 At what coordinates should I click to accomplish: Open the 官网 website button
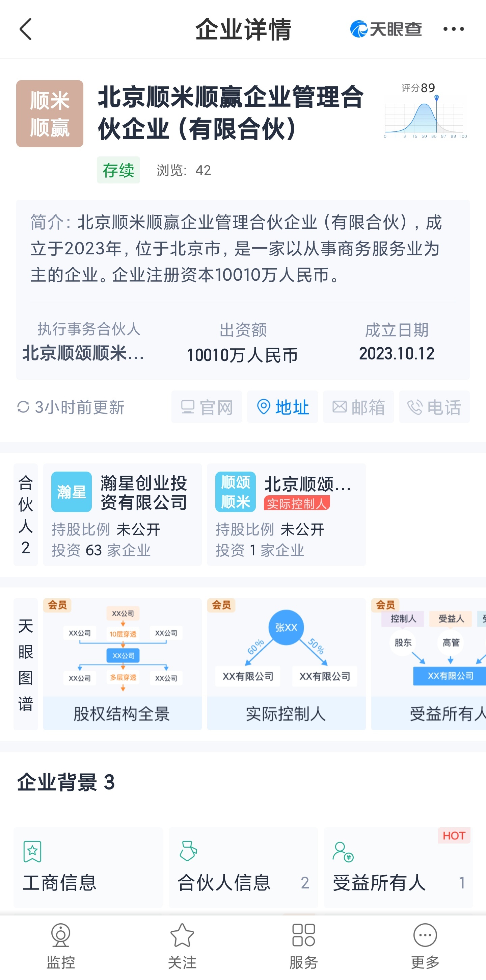coord(206,407)
